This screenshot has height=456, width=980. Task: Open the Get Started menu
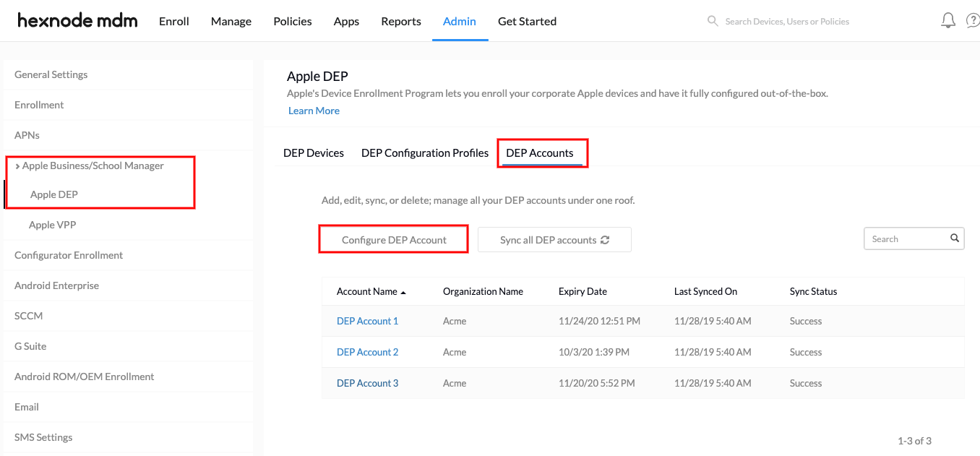(x=527, y=21)
